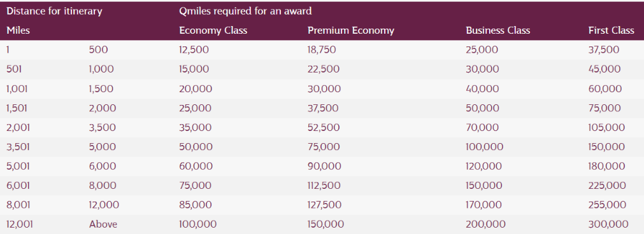
Task: Select the Distance for itinerary header
Action: (54, 11)
